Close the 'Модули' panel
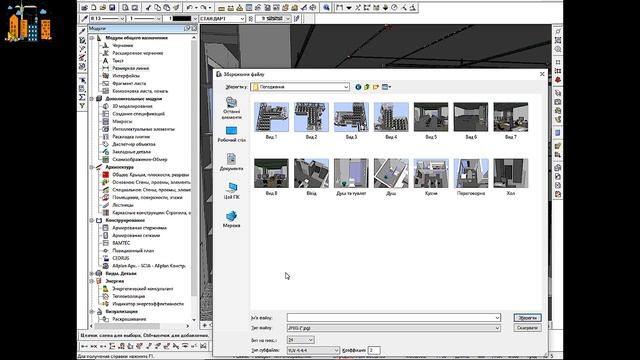The width and height of the screenshot is (640, 360). (x=194, y=28)
